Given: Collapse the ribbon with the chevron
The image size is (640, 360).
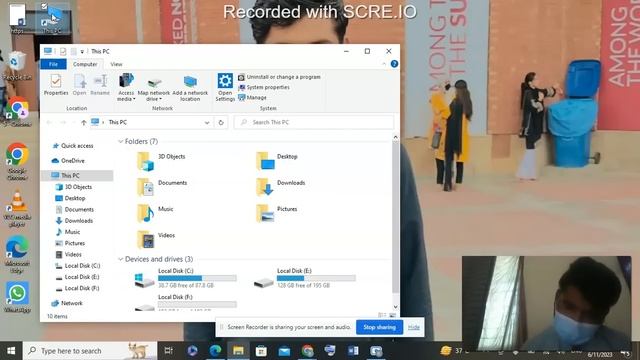Looking at the screenshot, I should tap(384, 64).
